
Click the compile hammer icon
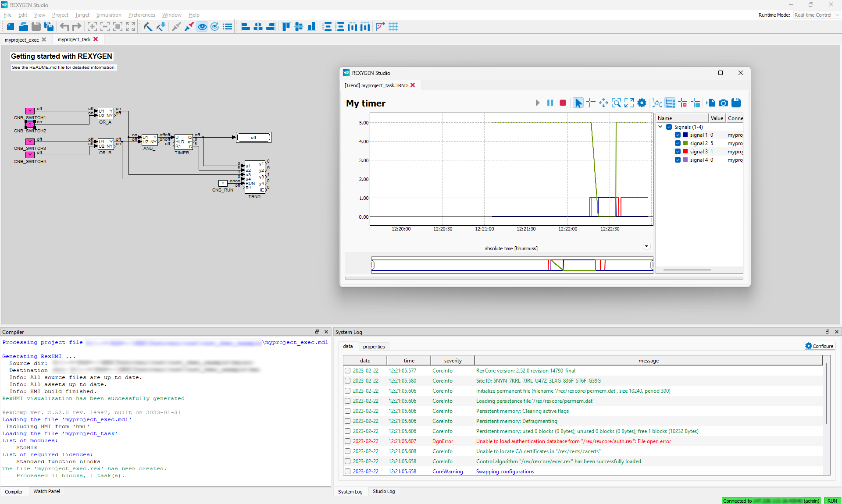point(148,27)
